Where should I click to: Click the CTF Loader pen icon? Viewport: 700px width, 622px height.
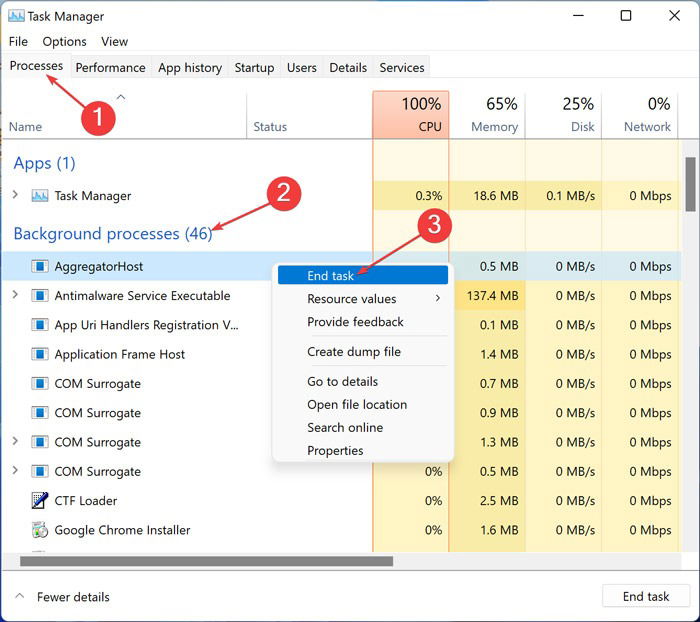click(x=40, y=501)
